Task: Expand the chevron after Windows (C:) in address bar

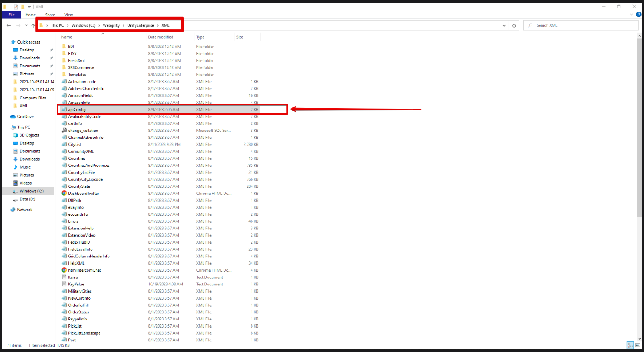Action: [99, 25]
